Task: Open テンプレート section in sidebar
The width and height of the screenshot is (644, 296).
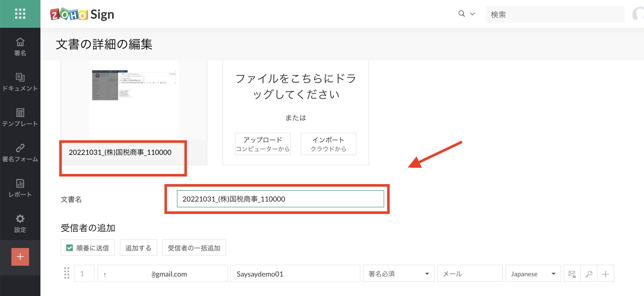Action: [20, 117]
